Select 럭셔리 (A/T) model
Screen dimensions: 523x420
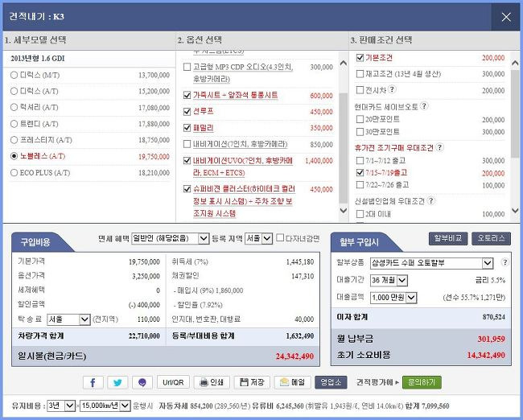click(14, 108)
